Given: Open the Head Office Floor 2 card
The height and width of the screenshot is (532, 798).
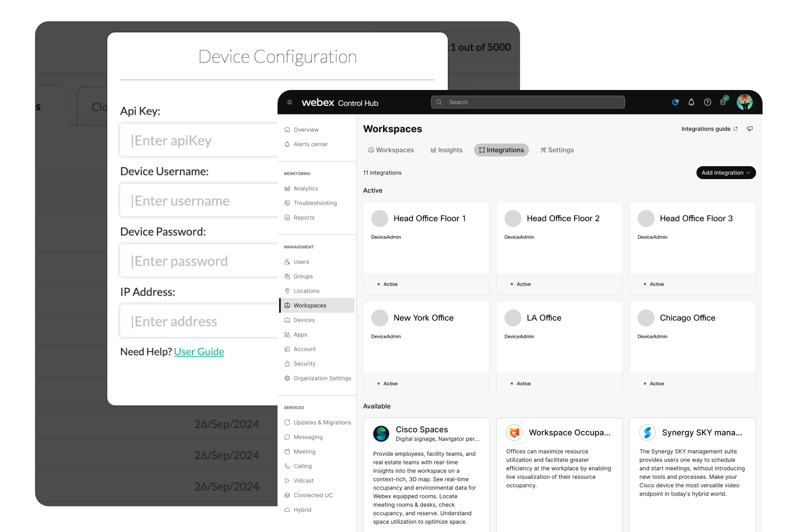Looking at the screenshot, I should [x=559, y=249].
